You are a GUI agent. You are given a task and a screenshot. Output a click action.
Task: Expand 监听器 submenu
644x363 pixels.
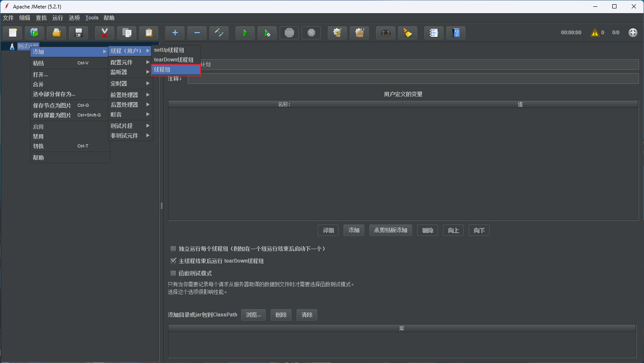coord(130,72)
